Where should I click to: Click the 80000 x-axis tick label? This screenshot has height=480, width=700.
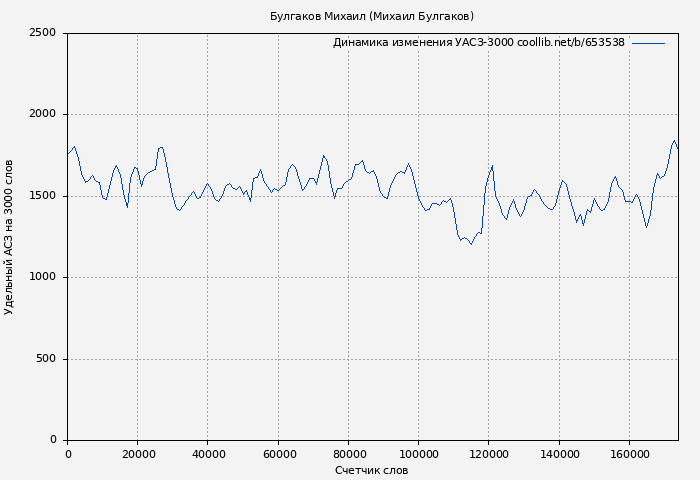tap(348, 454)
